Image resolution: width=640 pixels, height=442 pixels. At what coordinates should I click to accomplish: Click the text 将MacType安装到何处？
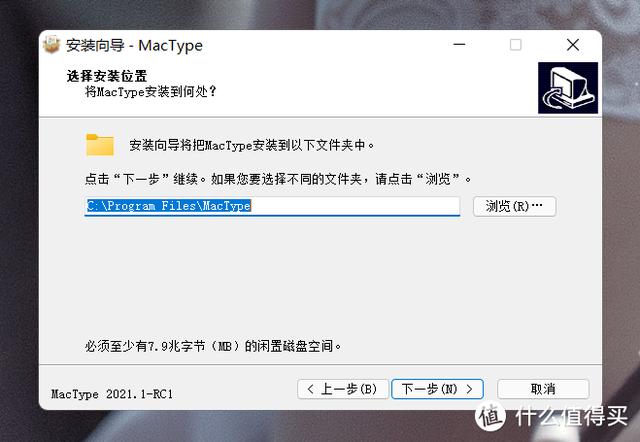[x=150, y=91]
